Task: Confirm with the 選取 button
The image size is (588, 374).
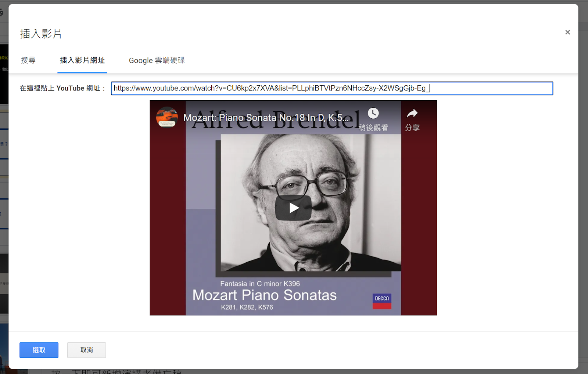Action: pos(39,350)
